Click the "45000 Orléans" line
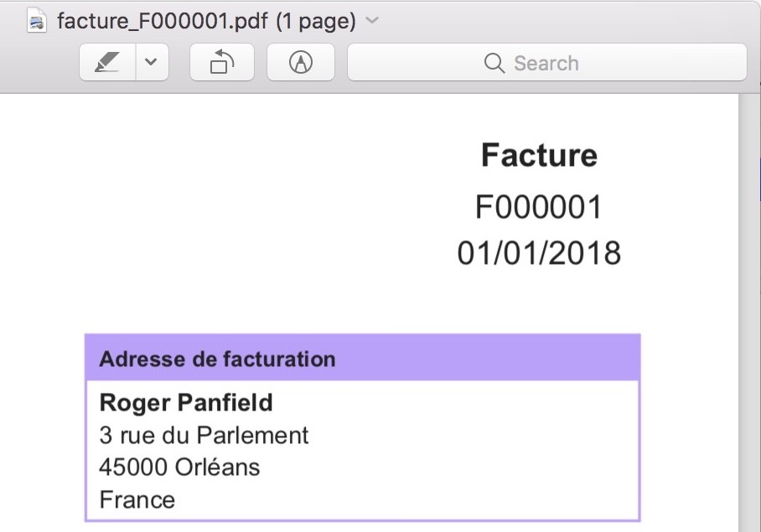Viewport: 761px width, 532px height. point(179,467)
